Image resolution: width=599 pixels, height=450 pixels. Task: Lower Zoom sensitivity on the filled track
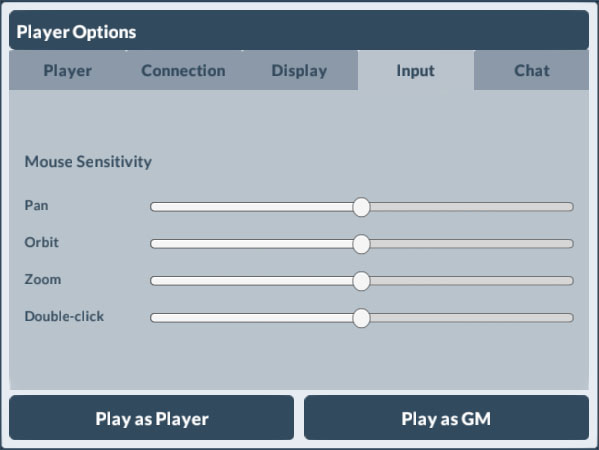(252, 281)
